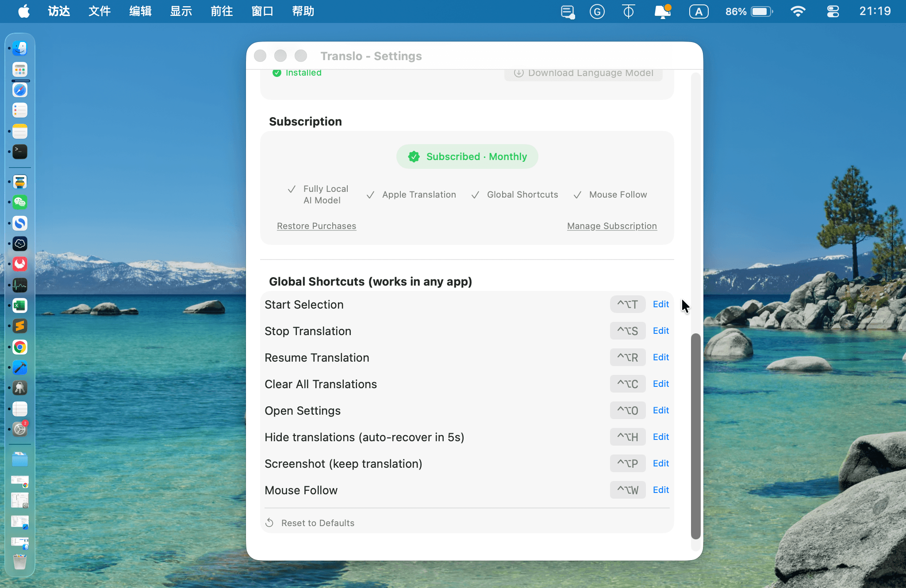Click the Global Shortcuts feature label
The width and height of the screenshot is (906, 588).
tap(522, 195)
